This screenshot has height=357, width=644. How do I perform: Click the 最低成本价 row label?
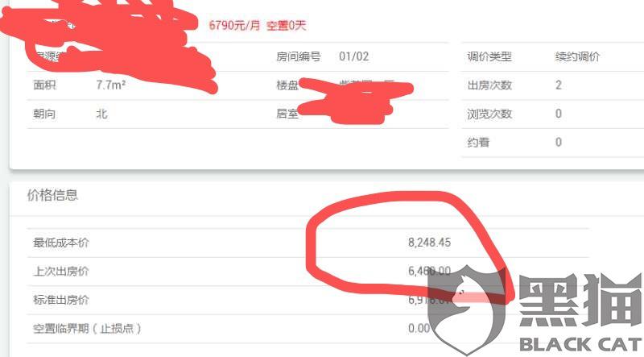[61, 243]
